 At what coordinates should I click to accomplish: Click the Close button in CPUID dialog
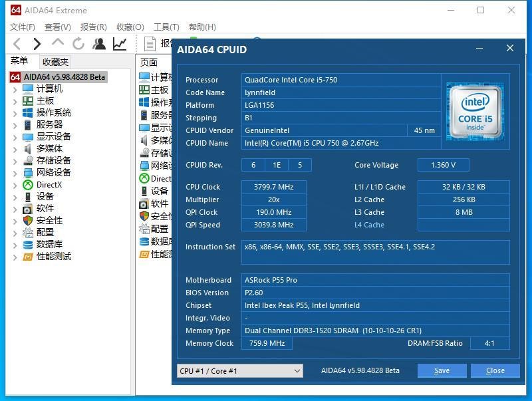tap(495, 370)
